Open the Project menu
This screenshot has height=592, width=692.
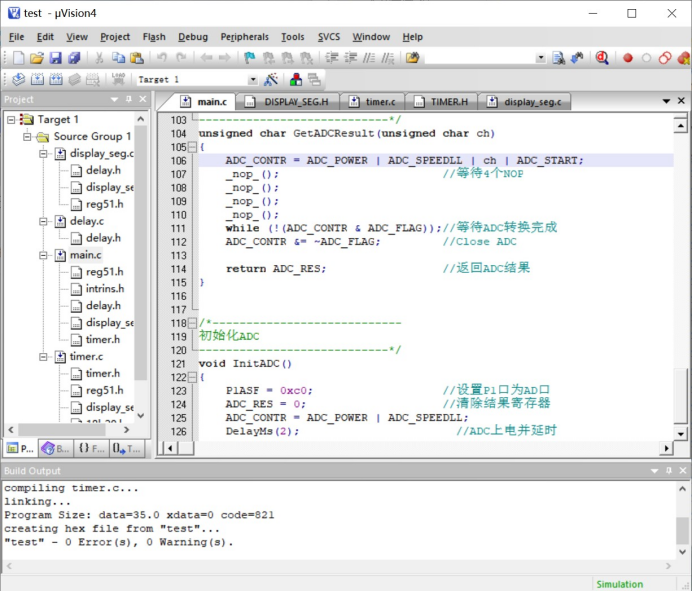pyautogui.click(x=115, y=37)
